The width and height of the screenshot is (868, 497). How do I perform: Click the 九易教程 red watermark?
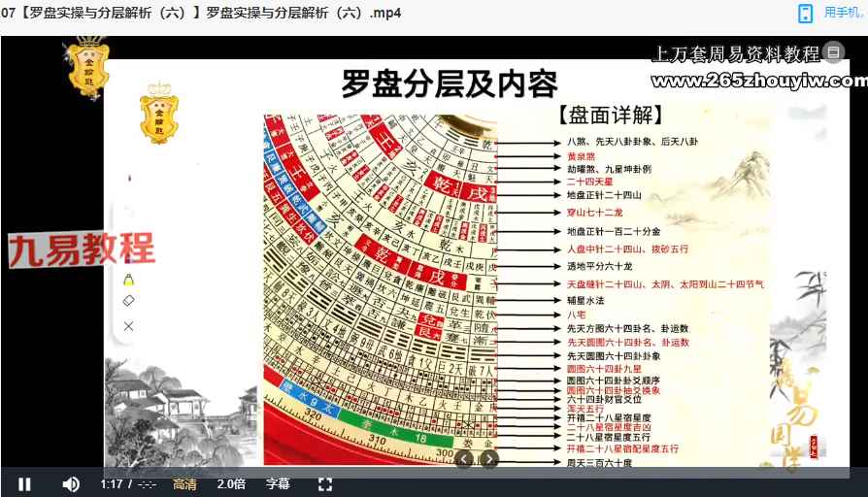click(82, 248)
